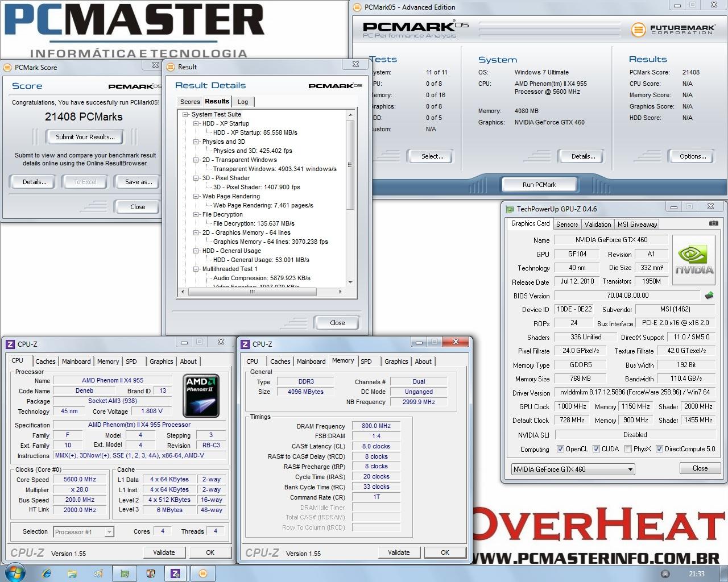
Task: Open the NVIDIA GeForce GTX 460 dropdown
Action: pos(573,469)
